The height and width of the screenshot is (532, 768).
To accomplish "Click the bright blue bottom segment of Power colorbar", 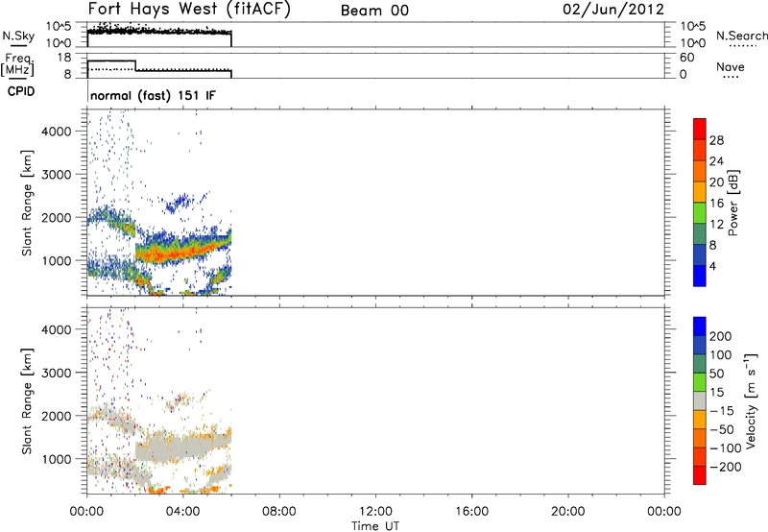I will [700, 276].
